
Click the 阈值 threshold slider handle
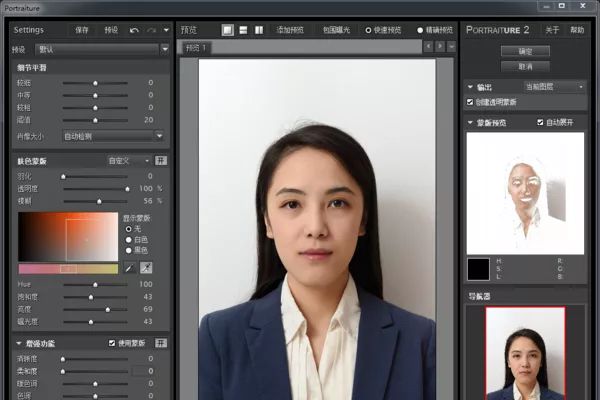click(95, 120)
